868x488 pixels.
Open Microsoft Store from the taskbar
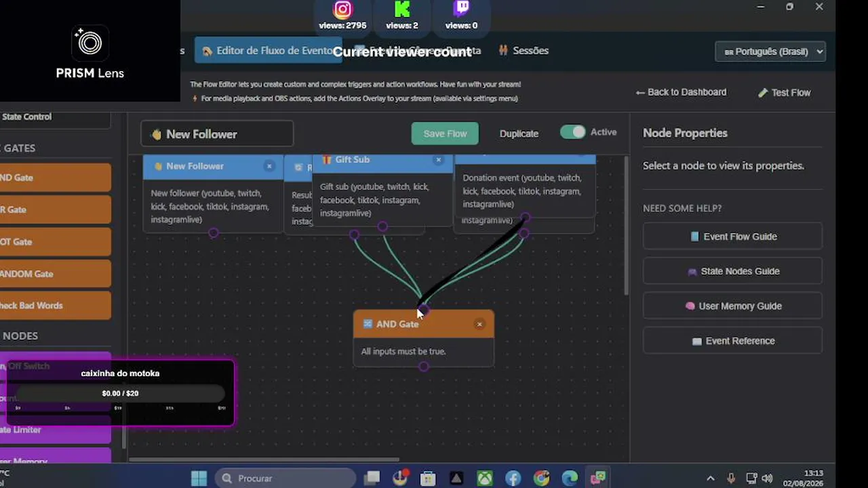[428, 479]
